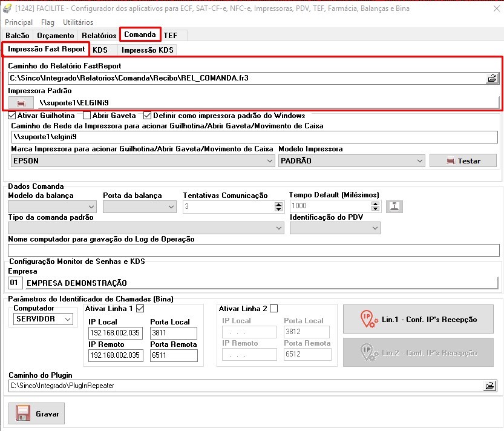Switch to the Balcão tab
Image resolution: width=504 pixels, height=431 pixels.
point(18,35)
